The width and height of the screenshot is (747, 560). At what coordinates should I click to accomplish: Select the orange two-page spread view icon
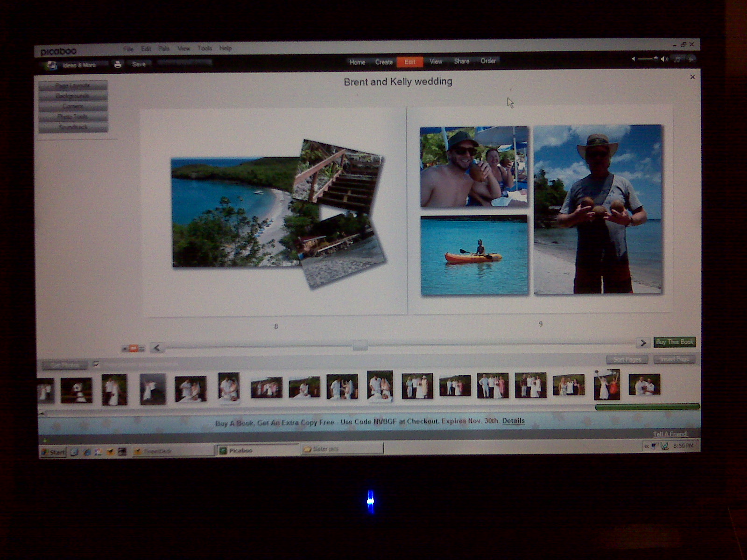pos(133,348)
